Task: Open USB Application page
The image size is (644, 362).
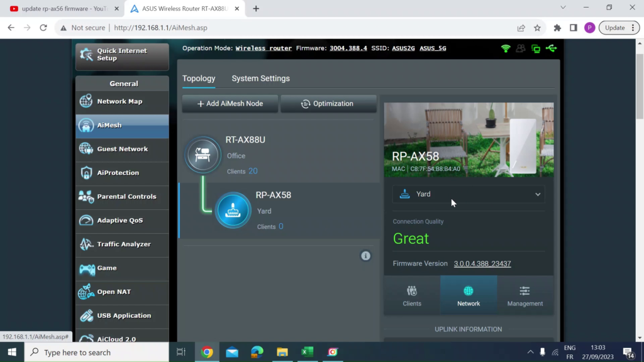Action: [122, 315]
